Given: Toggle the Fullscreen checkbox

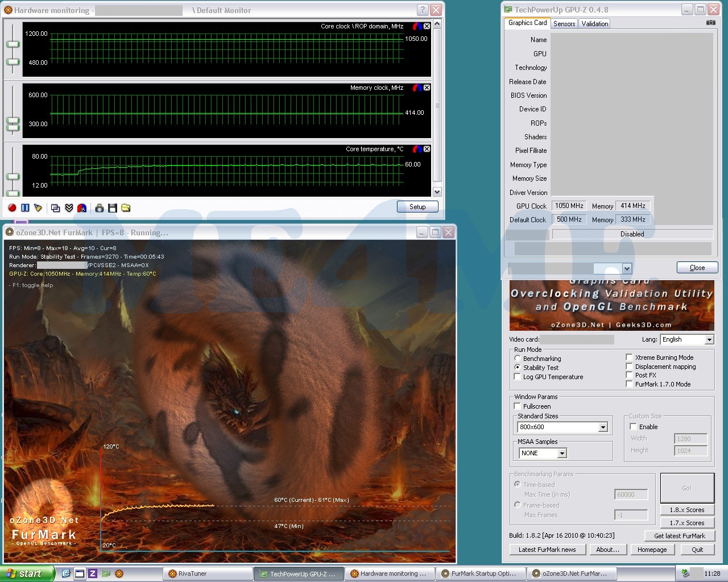Looking at the screenshot, I should click(x=517, y=406).
